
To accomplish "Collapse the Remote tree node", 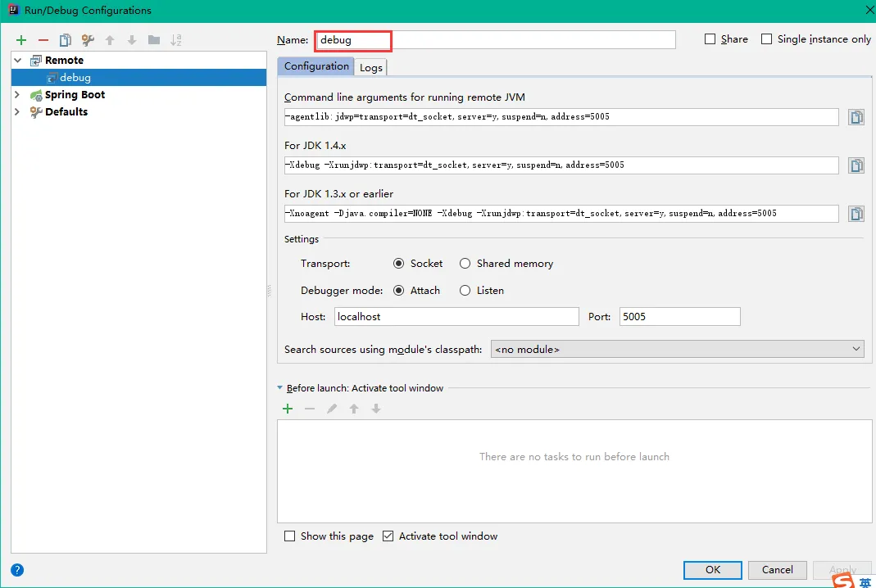I will pos(17,61).
